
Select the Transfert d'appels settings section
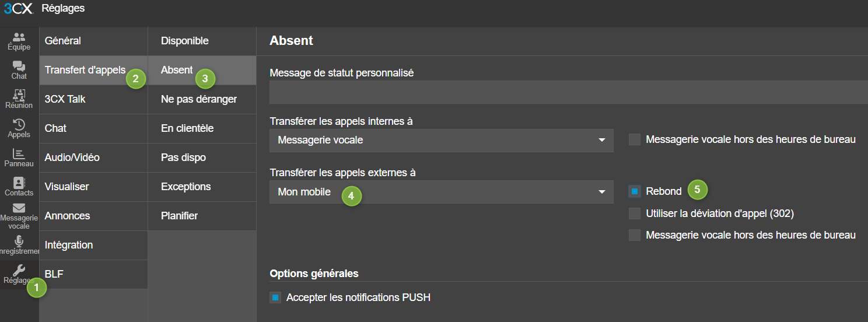(x=85, y=70)
